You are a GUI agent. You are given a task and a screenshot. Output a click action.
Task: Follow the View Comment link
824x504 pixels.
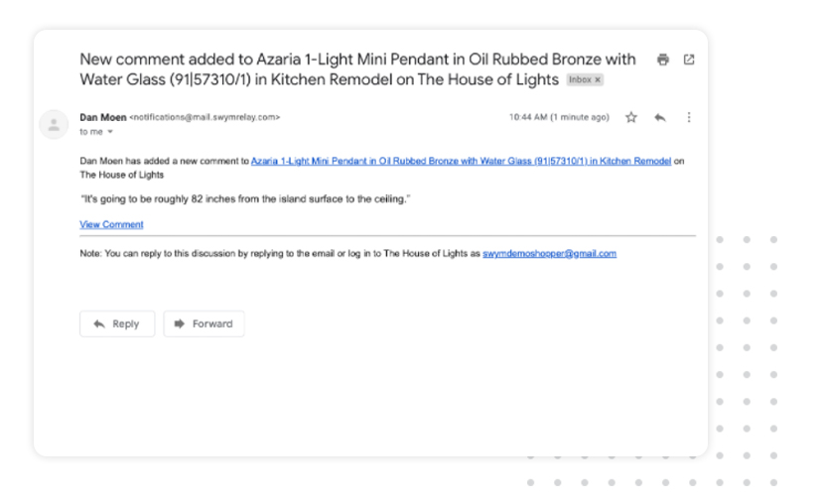[111, 224]
